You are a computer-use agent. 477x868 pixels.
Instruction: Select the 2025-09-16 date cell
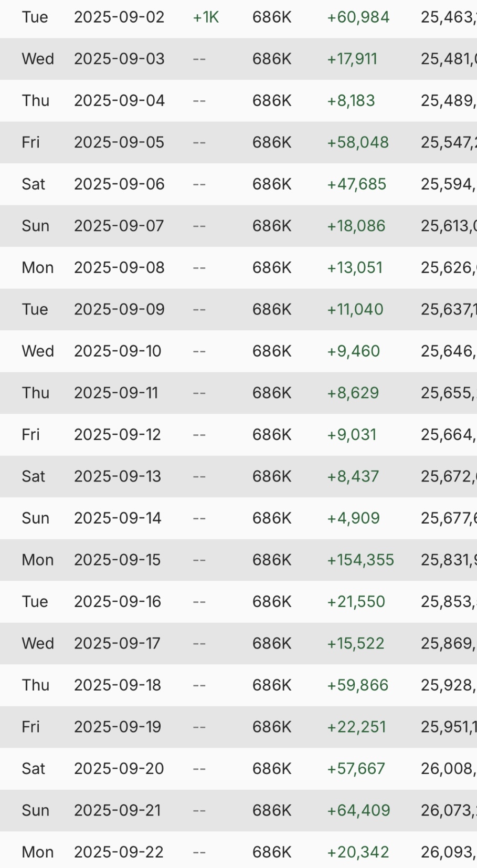pyautogui.click(x=118, y=602)
